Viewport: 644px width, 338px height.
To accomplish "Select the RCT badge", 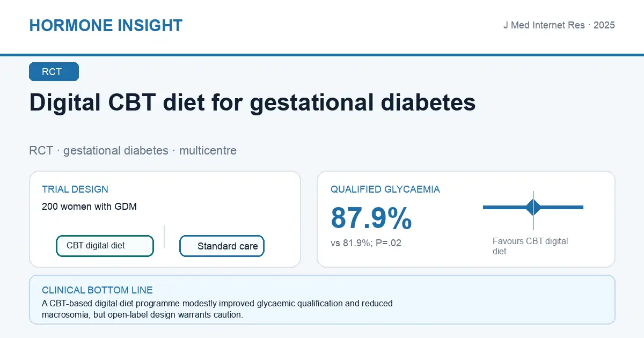I will (54, 72).
